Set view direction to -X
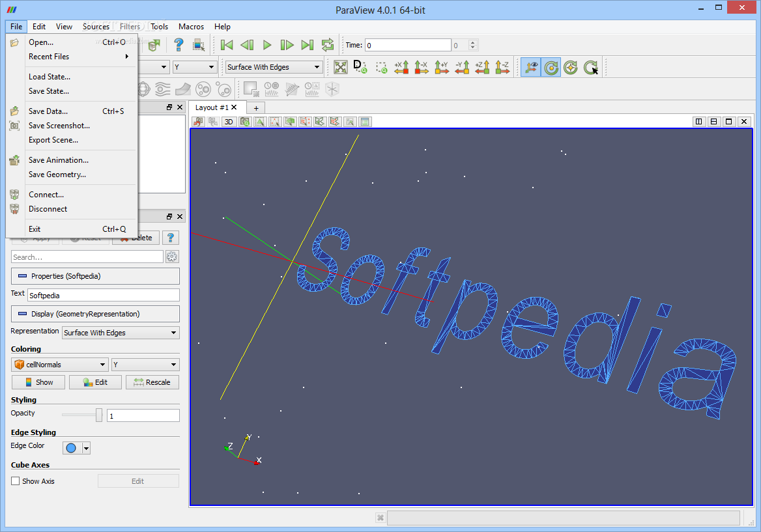This screenshot has width=761, height=532. point(422,68)
